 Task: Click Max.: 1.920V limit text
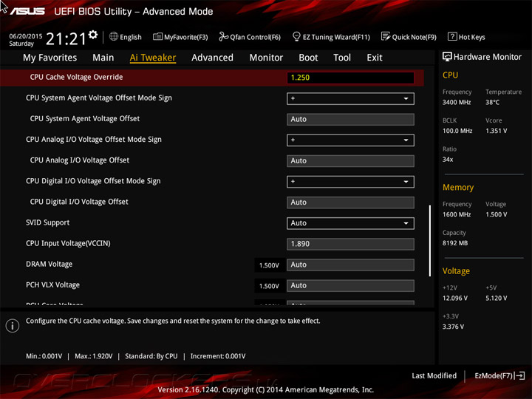(x=94, y=356)
